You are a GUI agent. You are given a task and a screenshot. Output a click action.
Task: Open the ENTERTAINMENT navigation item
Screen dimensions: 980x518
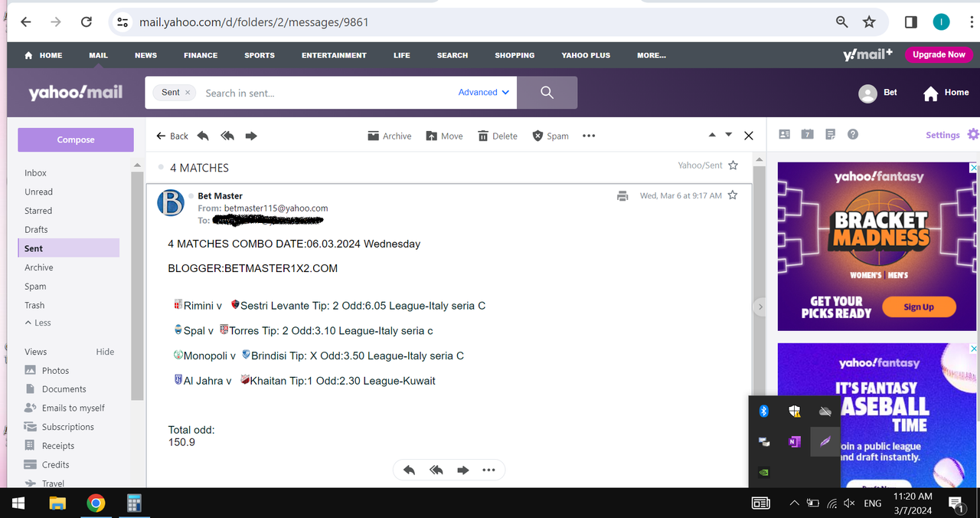334,55
